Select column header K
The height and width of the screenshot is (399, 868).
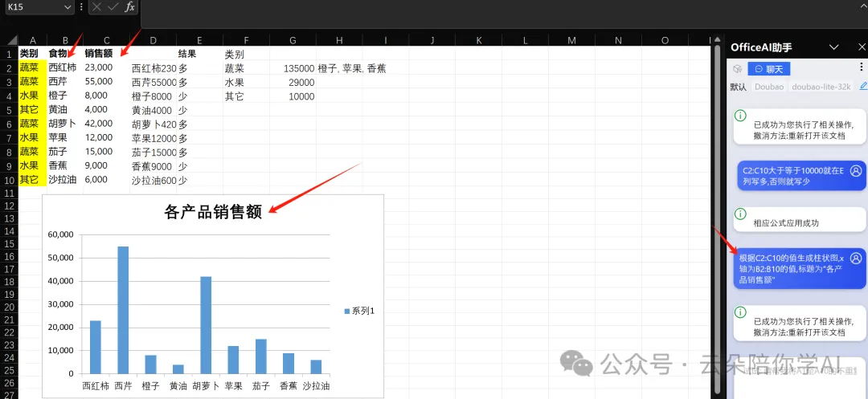479,40
